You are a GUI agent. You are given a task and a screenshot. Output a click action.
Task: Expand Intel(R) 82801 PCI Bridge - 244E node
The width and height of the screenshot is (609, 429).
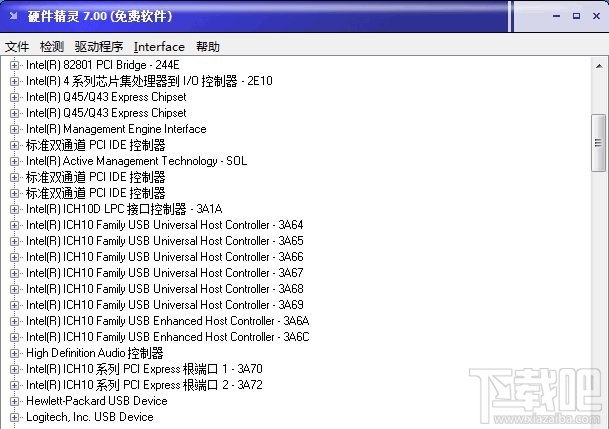pos(14,65)
